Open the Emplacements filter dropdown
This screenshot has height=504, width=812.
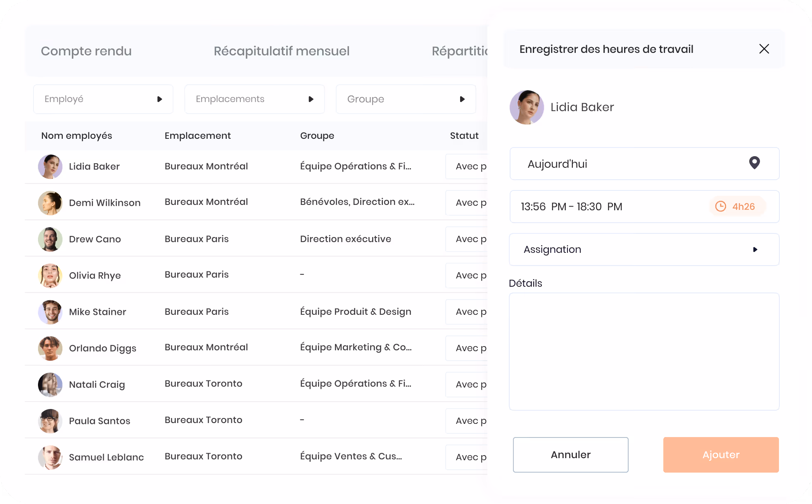(254, 99)
